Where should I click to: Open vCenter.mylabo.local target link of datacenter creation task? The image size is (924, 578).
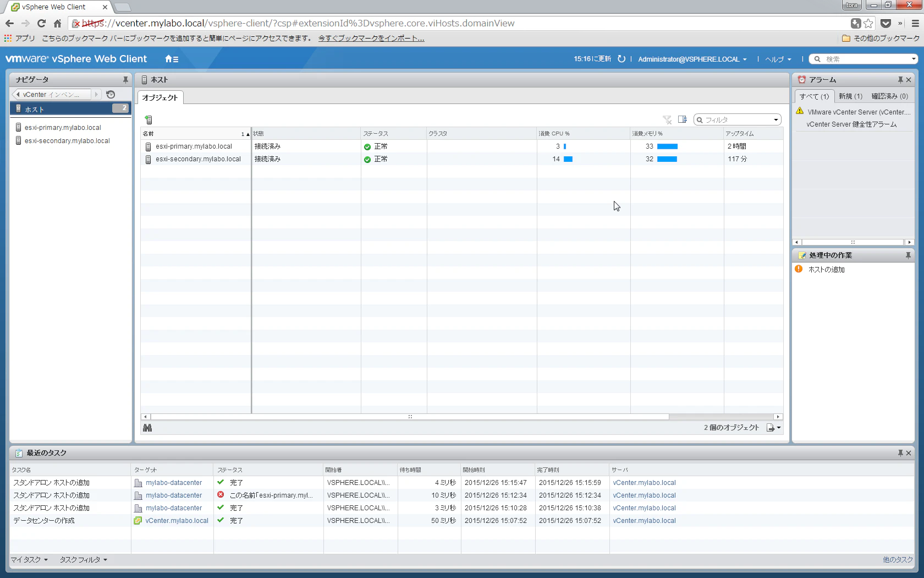[177, 521]
